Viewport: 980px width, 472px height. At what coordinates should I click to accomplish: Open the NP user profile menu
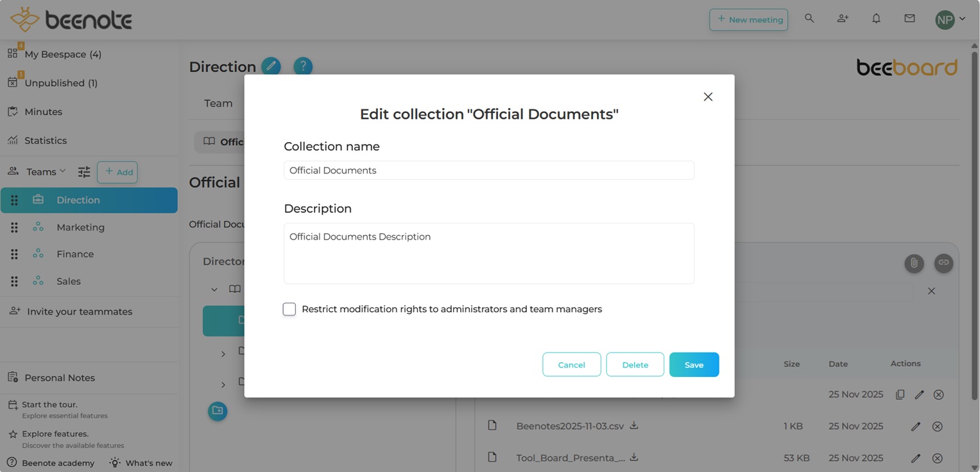tap(950, 19)
